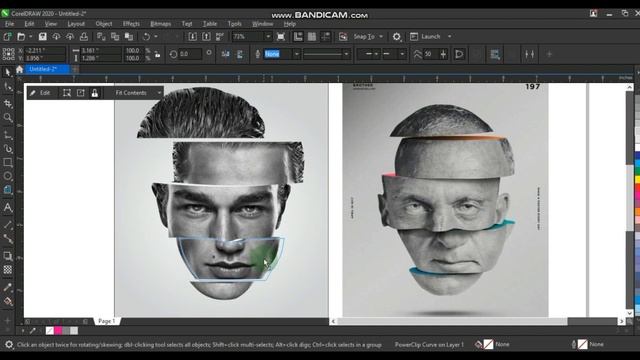Select the Crop tool
Viewport: 640px width, 360px height.
8,103
